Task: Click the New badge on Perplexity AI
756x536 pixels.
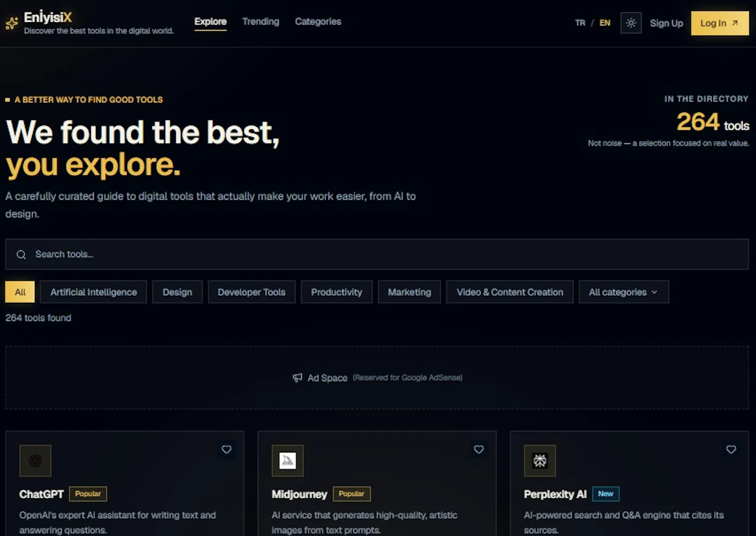Action: [x=606, y=494]
